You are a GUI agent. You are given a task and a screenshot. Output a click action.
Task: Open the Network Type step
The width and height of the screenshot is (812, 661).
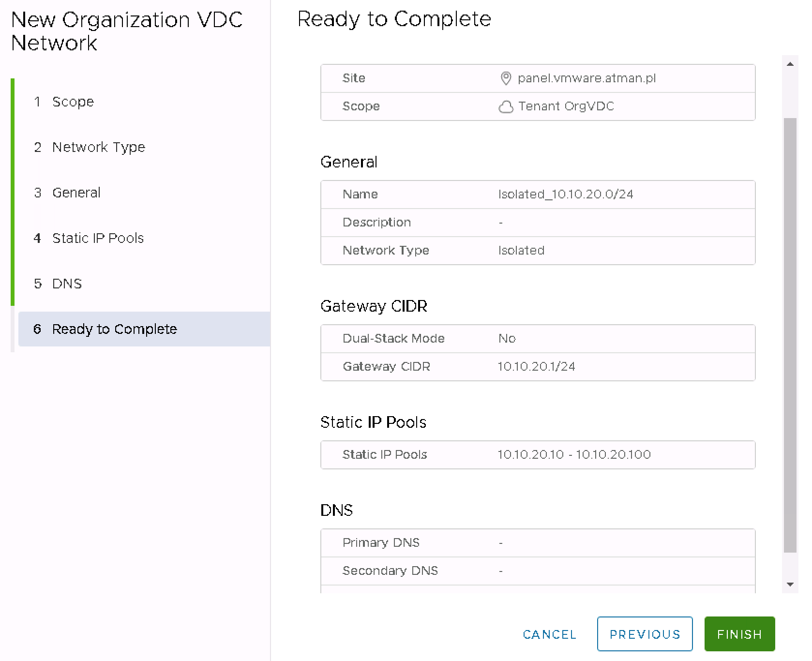[98, 147]
